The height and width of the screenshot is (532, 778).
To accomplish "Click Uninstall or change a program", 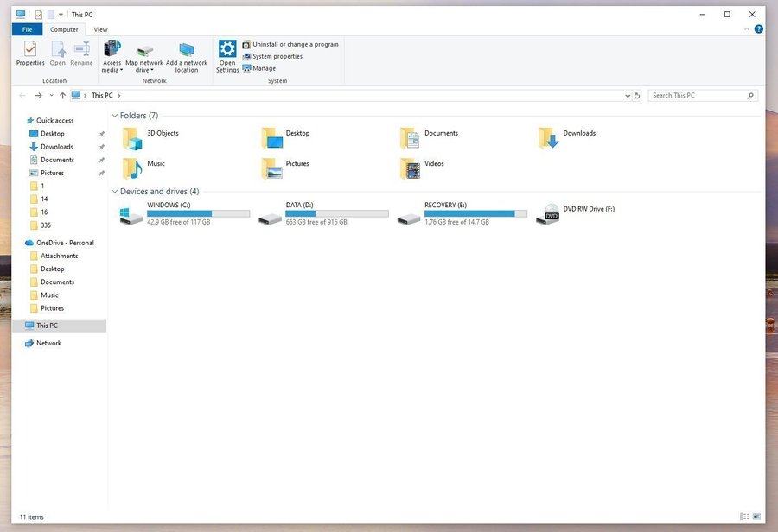I will [x=295, y=44].
